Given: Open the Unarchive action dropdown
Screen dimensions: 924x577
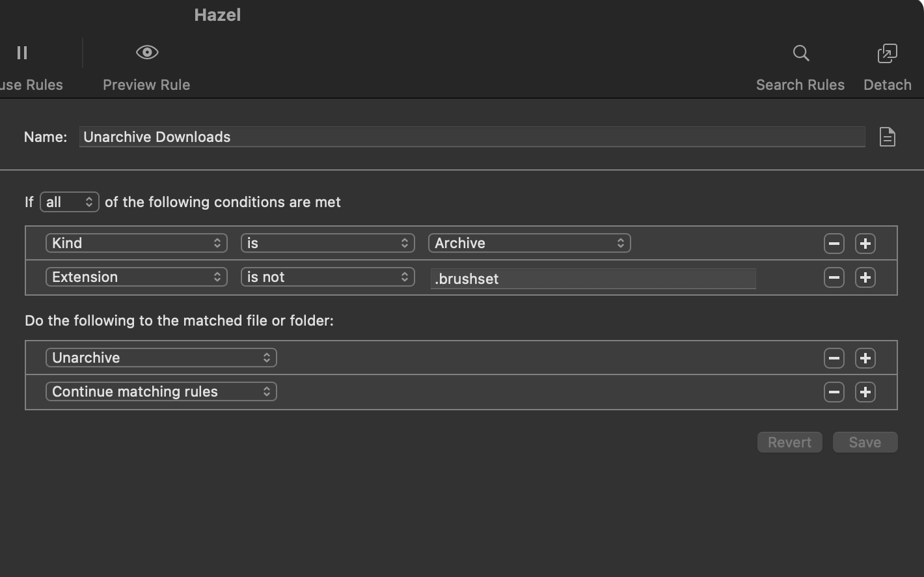Looking at the screenshot, I should 161,358.
